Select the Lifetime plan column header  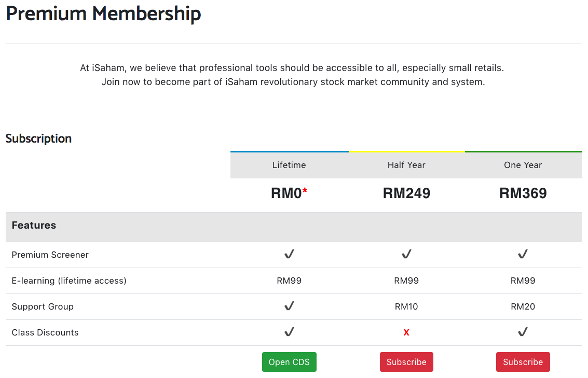pos(289,165)
